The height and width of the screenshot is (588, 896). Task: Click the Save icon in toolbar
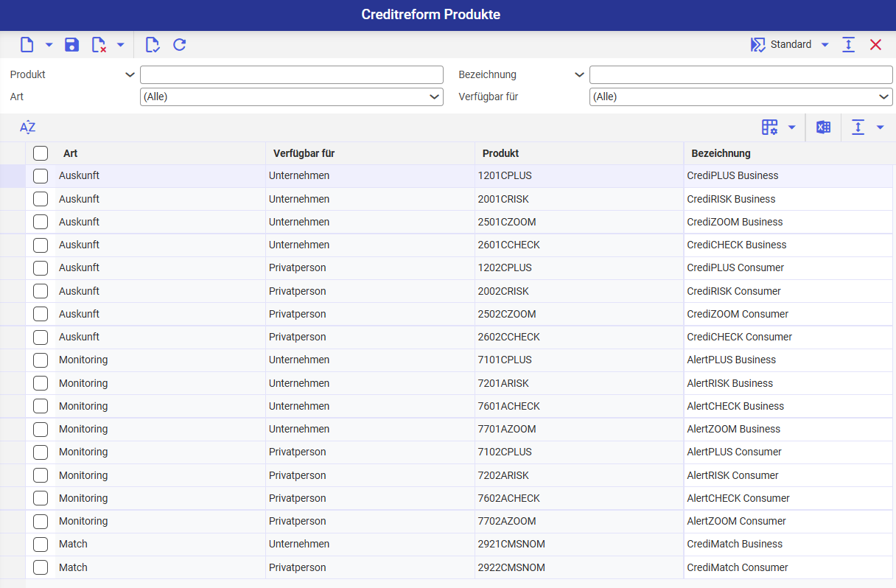click(x=71, y=45)
